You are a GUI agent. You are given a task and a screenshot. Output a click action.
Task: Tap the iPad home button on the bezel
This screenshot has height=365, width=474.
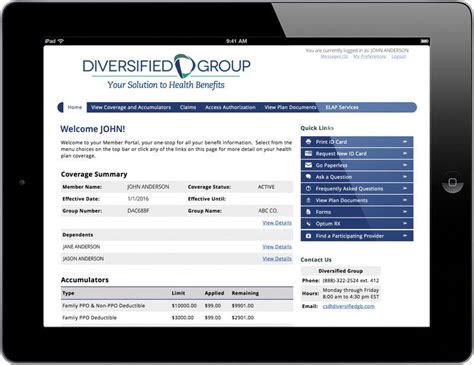(x=452, y=182)
